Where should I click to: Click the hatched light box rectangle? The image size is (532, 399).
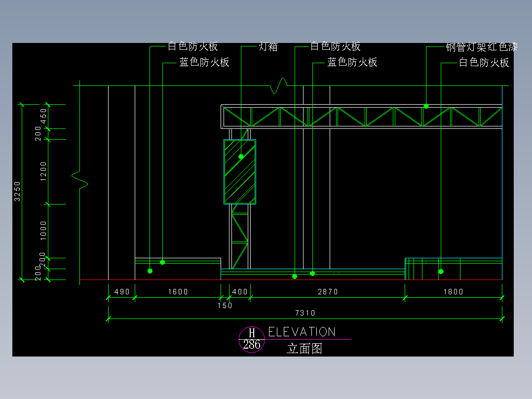(x=240, y=172)
